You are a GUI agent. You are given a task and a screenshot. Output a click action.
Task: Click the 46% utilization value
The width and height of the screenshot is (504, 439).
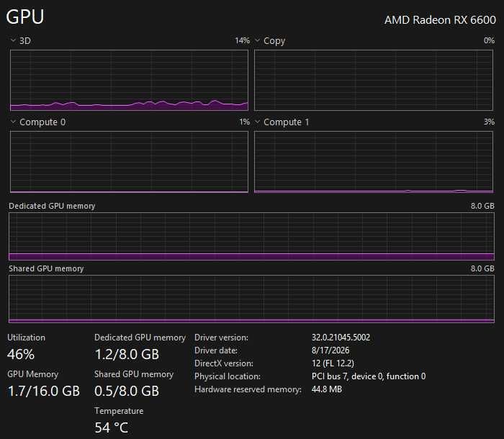click(x=21, y=354)
